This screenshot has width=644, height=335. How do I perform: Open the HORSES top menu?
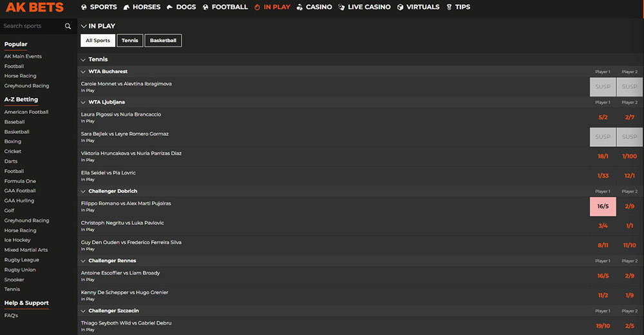click(x=146, y=7)
